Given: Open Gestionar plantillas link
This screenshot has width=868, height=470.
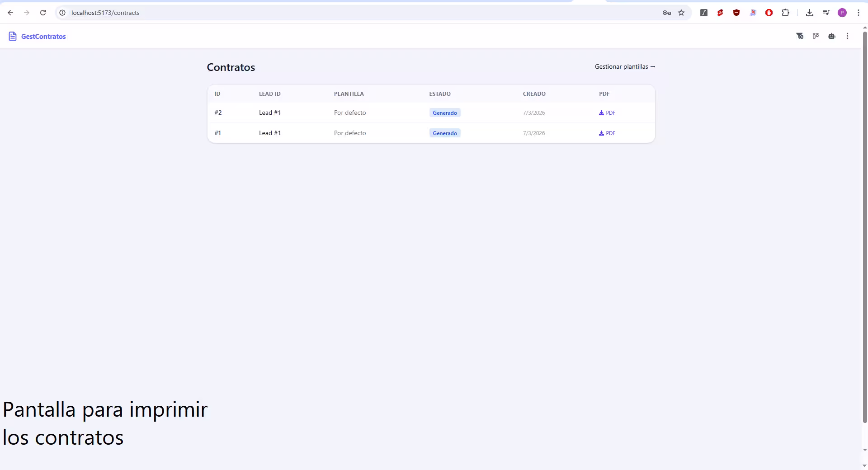Looking at the screenshot, I should [624, 66].
